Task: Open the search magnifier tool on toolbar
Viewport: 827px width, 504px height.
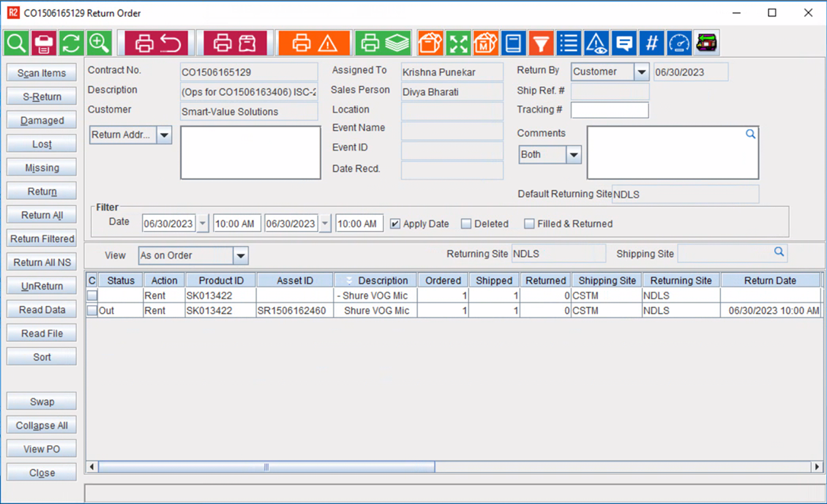Action: coord(16,42)
